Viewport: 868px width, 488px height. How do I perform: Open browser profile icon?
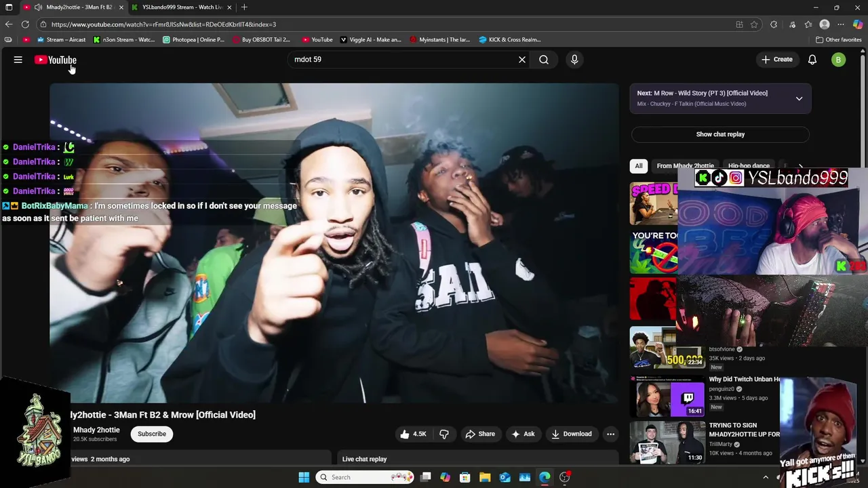click(825, 24)
